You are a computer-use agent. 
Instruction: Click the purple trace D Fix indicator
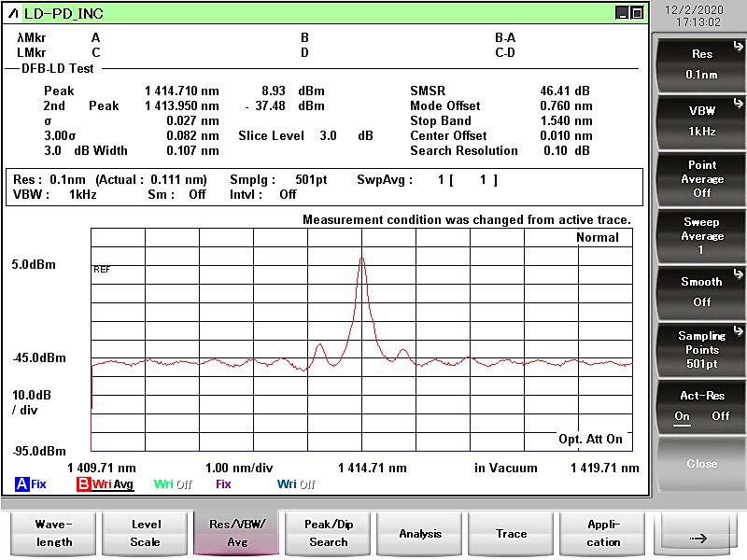(223, 484)
